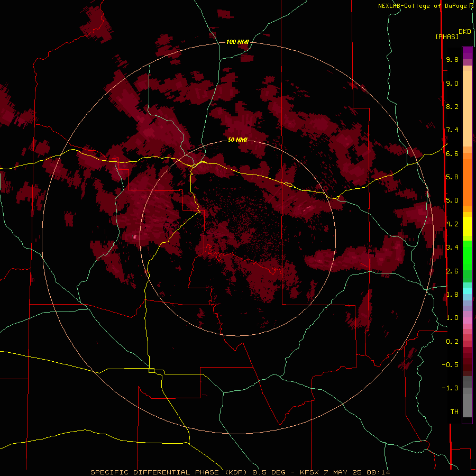The image size is (476, 476).
Task: Click the 5.0 value on the legend
Action: pos(452,200)
